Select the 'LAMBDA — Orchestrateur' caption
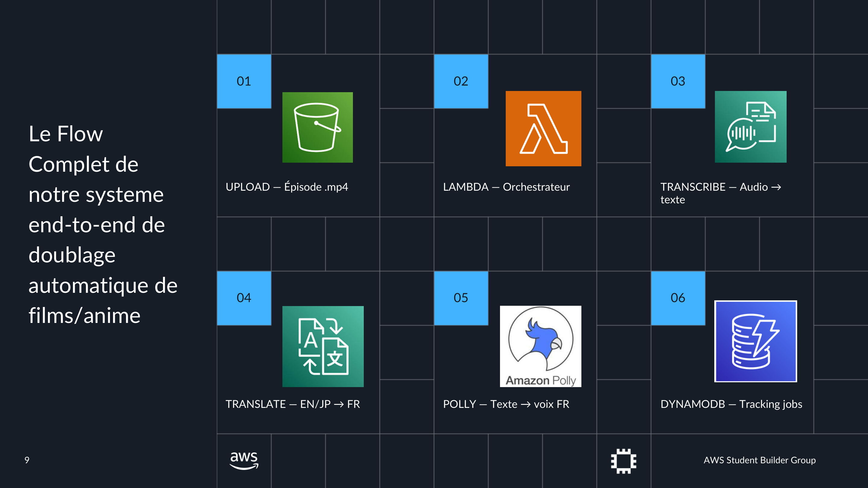The height and width of the screenshot is (488, 868). 506,187
